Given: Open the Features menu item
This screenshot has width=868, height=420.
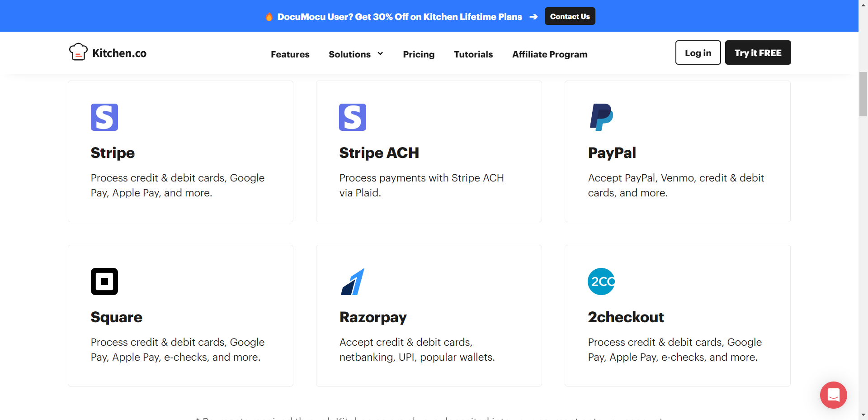Looking at the screenshot, I should point(290,54).
